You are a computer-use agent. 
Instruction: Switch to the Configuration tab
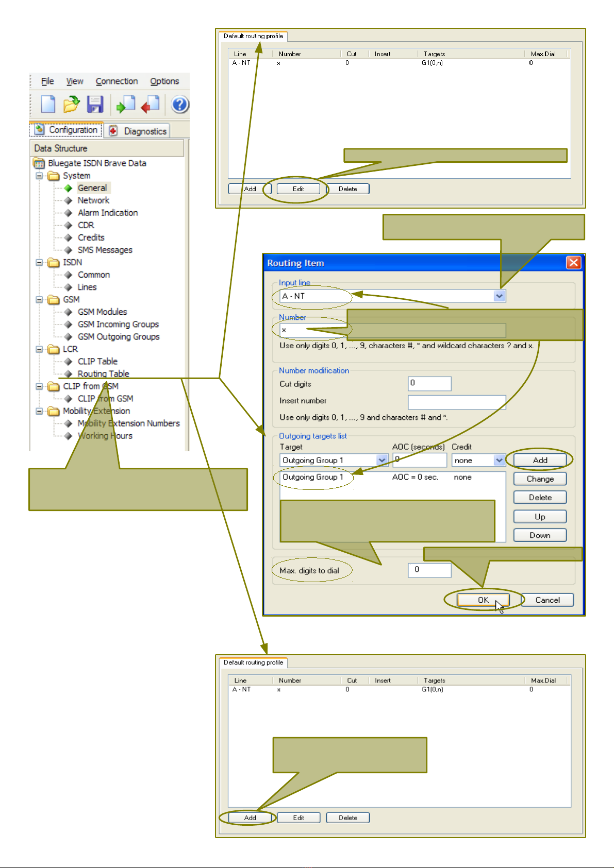pos(67,130)
